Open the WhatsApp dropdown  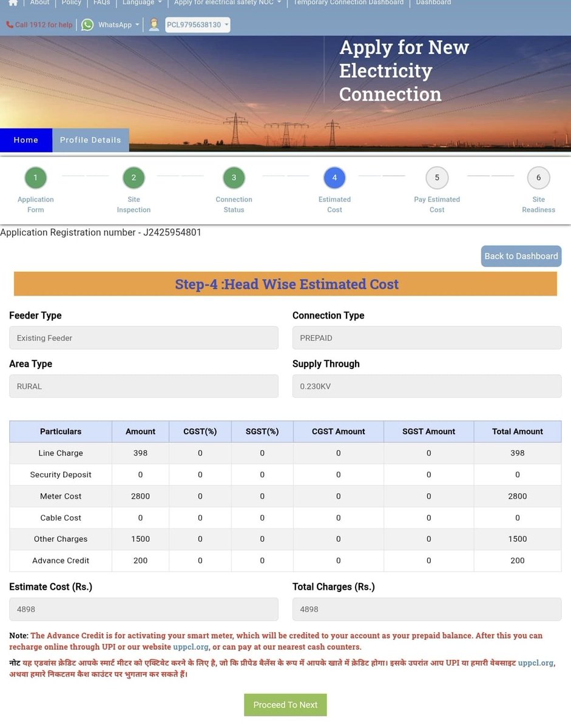pos(119,25)
